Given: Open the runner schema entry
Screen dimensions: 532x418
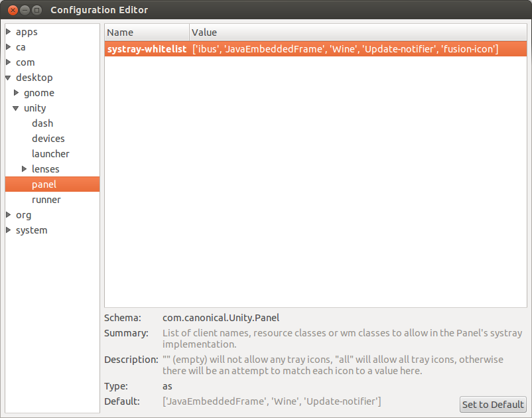Looking at the screenshot, I should [46, 200].
